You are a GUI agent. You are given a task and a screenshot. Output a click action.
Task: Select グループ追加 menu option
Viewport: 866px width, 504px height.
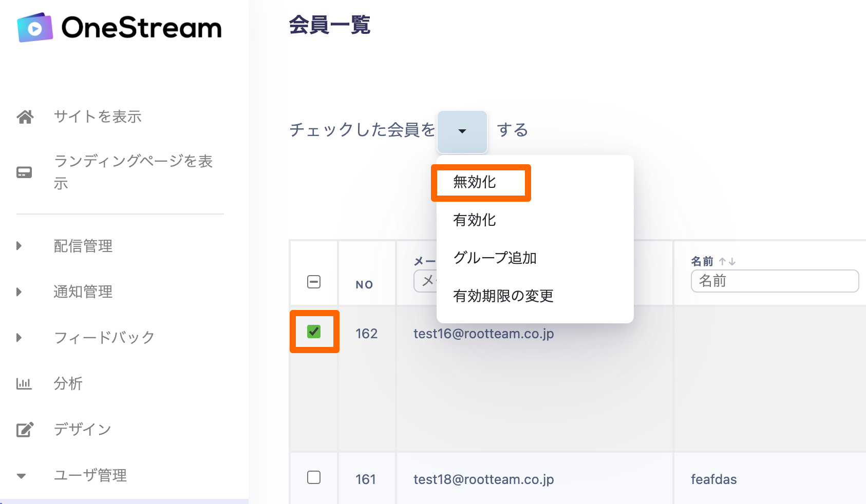495,258
